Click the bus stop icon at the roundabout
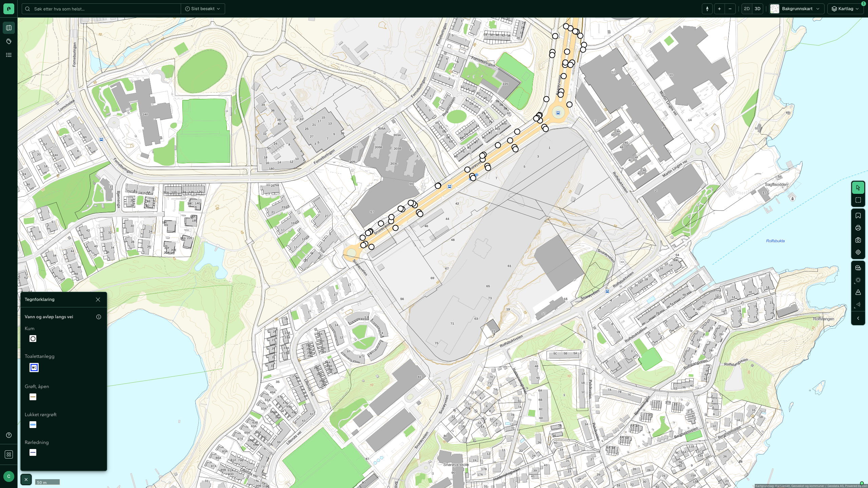 pyautogui.click(x=558, y=113)
